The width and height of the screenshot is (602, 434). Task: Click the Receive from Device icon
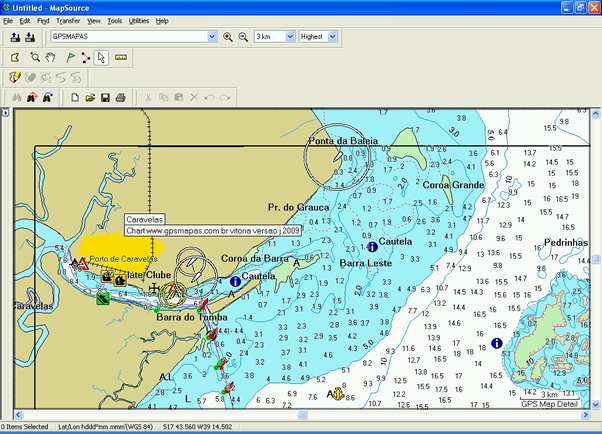coord(30,37)
